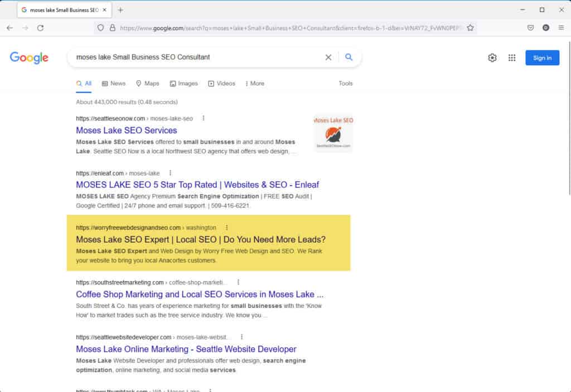The image size is (571, 392).
Task: Open the Google apps grid
Action: click(512, 57)
